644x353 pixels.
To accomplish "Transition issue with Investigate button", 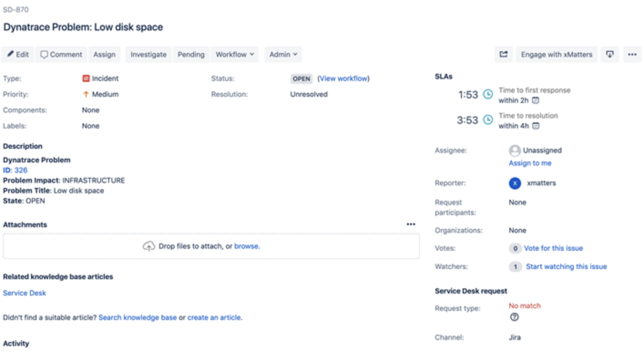I will coord(148,54).
